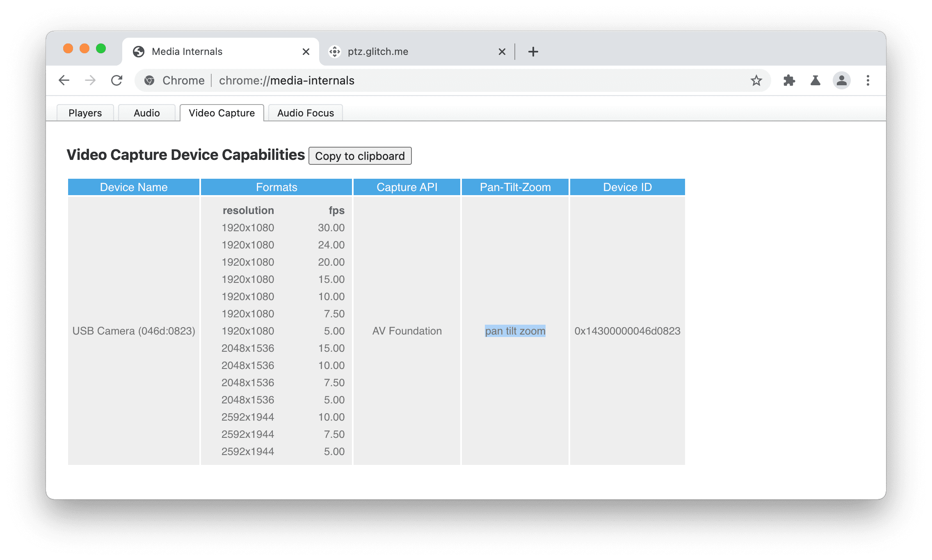Click the forward navigation arrow icon
The image size is (932, 560).
pyautogui.click(x=87, y=80)
